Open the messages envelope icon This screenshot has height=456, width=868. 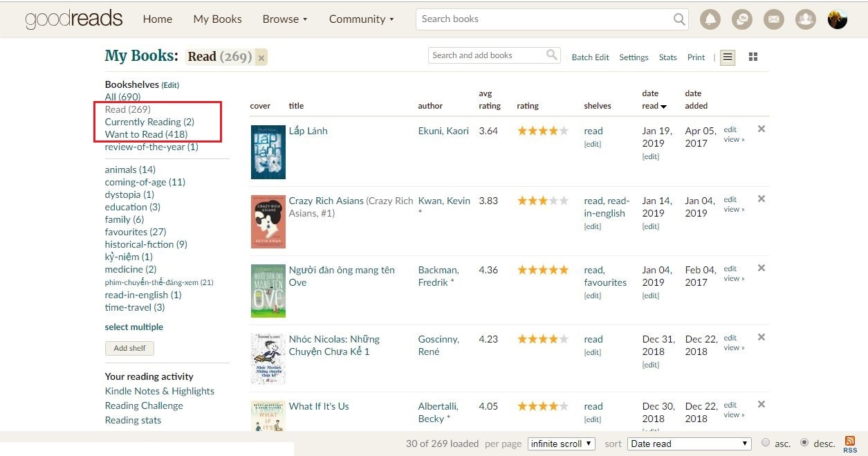click(774, 19)
